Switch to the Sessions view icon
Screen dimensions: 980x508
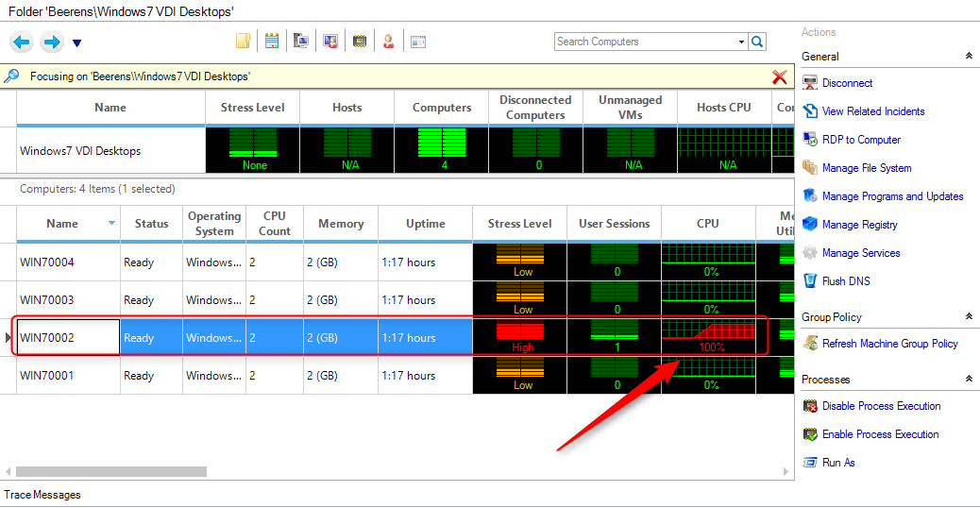click(330, 42)
